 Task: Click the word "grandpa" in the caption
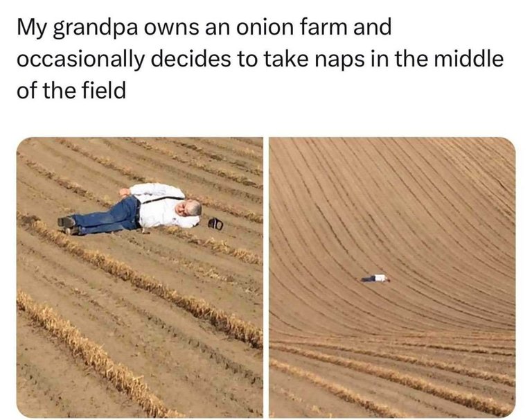coord(96,28)
